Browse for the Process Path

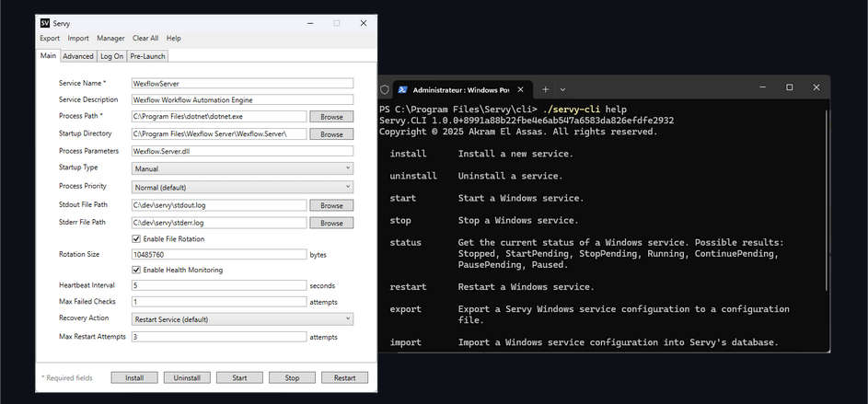click(x=331, y=117)
